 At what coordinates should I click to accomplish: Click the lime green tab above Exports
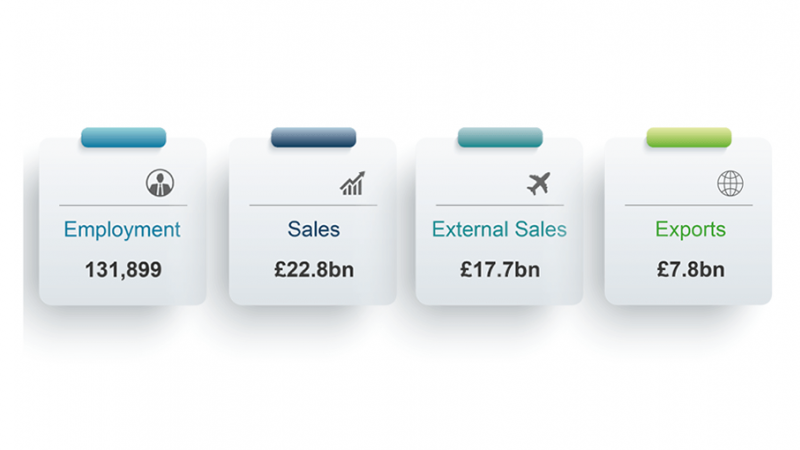click(689, 138)
